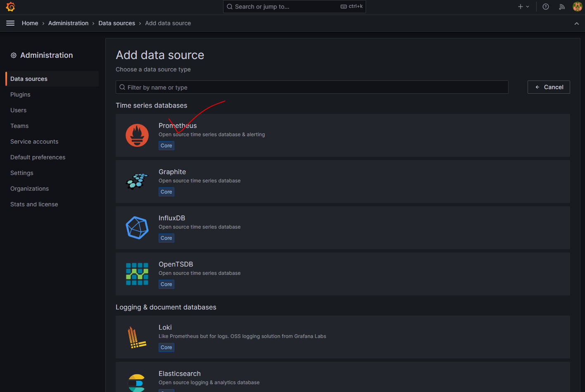Click the Administration gear icon

point(14,55)
